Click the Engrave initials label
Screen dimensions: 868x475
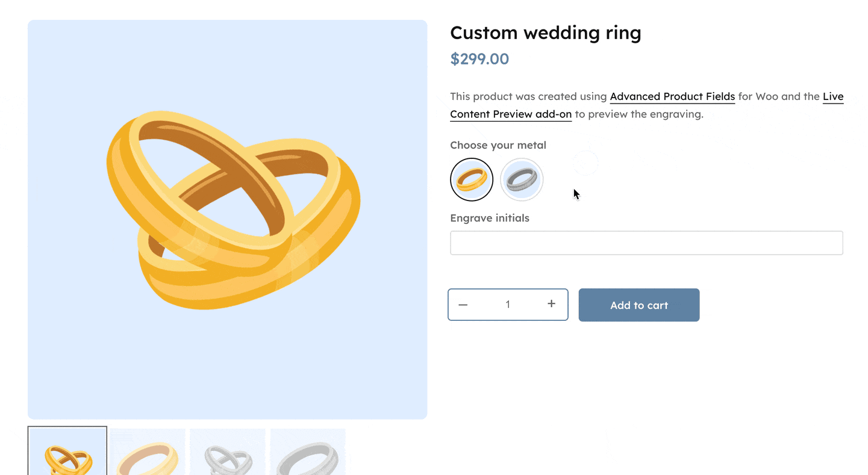[x=490, y=218]
